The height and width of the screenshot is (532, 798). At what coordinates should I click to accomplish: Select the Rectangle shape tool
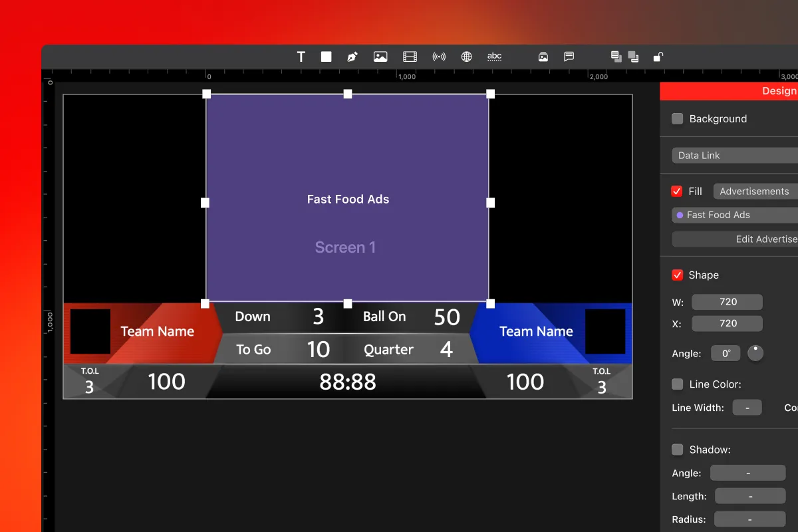click(x=326, y=57)
